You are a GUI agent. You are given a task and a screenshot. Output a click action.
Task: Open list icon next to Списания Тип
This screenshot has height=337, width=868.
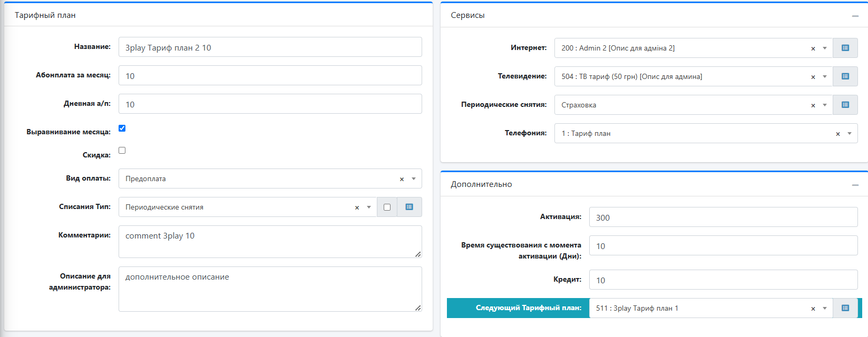coord(409,207)
